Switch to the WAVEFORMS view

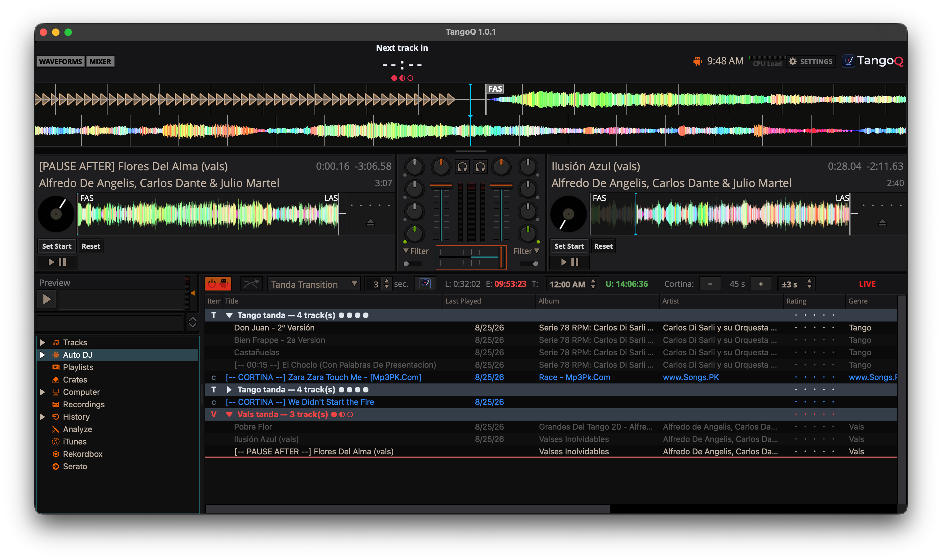(x=60, y=62)
